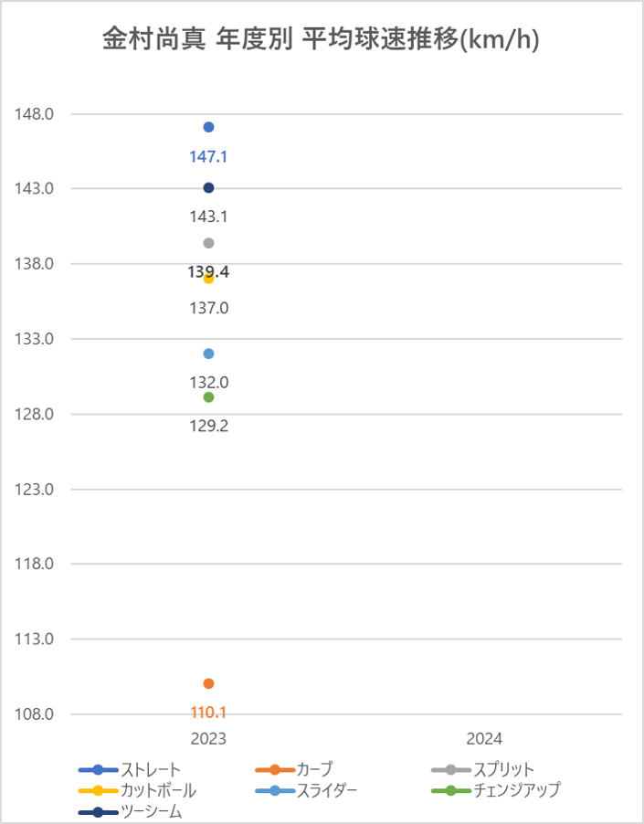Click the ツーシーム legend marker
Viewport: 644px width, 824px height.
[x=99, y=812]
